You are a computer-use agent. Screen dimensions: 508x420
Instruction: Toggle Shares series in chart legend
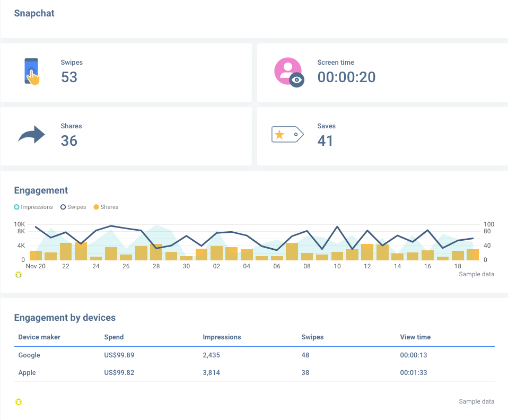pyautogui.click(x=106, y=207)
